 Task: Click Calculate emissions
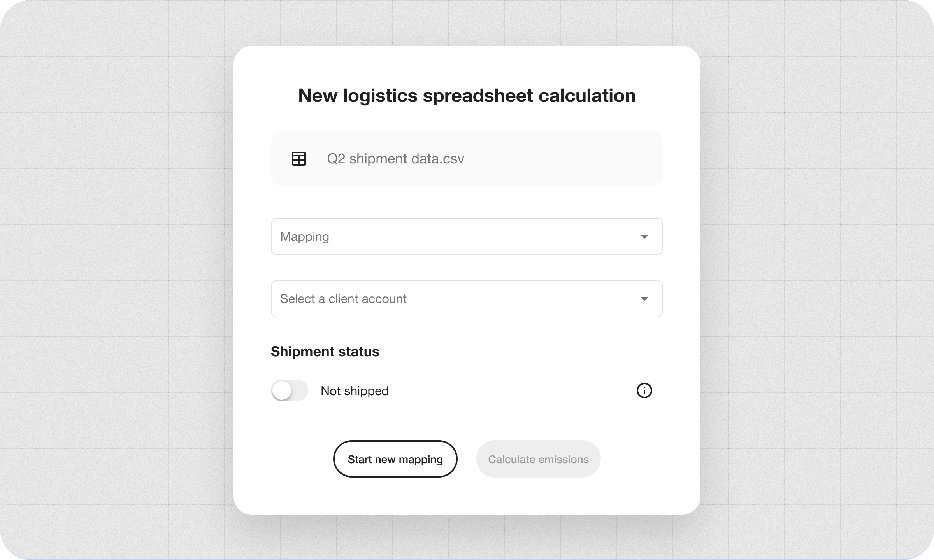(x=538, y=458)
